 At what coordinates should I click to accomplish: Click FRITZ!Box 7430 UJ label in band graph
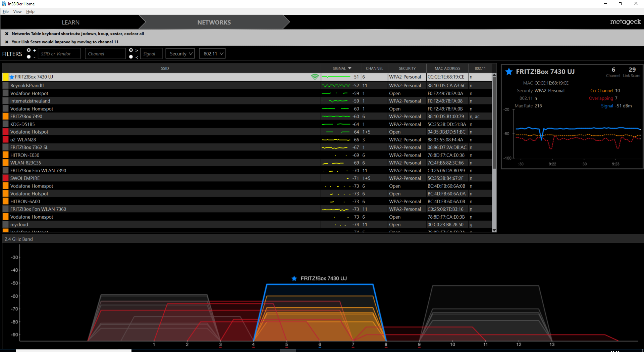(x=323, y=278)
